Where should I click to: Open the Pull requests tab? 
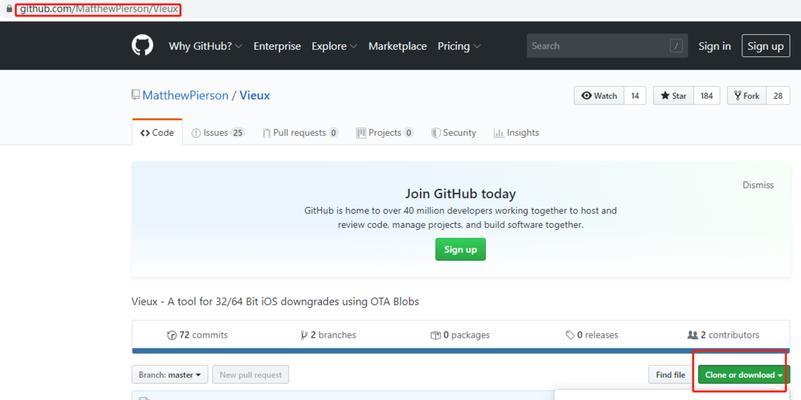300,133
